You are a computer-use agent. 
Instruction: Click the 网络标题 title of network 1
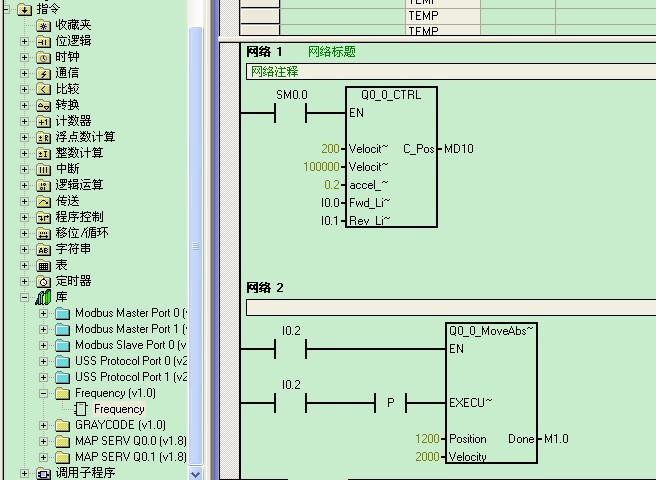(331, 52)
